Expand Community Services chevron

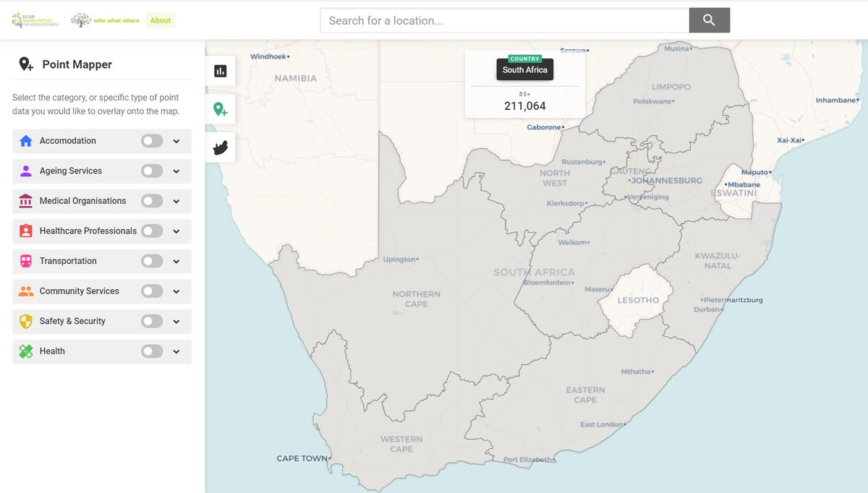tap(176, 291)
